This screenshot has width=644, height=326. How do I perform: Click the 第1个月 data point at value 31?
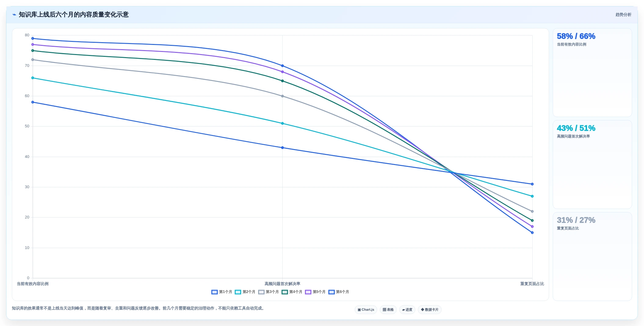point(532,184)
